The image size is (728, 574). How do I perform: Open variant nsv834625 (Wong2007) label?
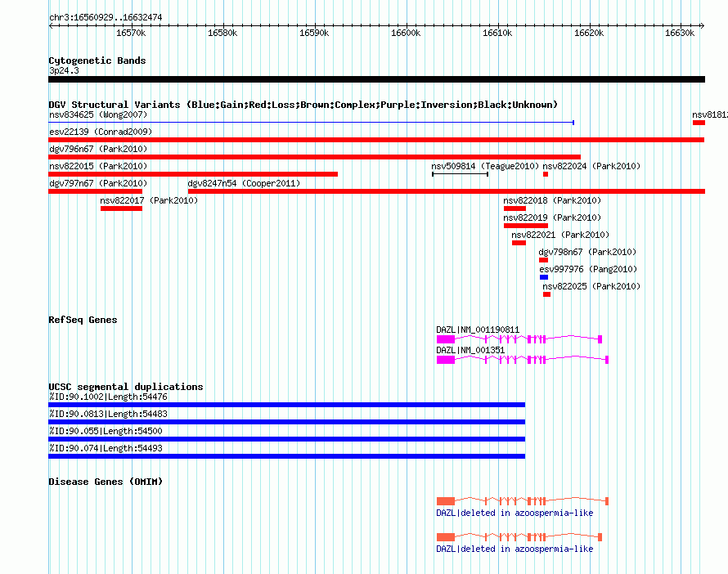[98, 114]
